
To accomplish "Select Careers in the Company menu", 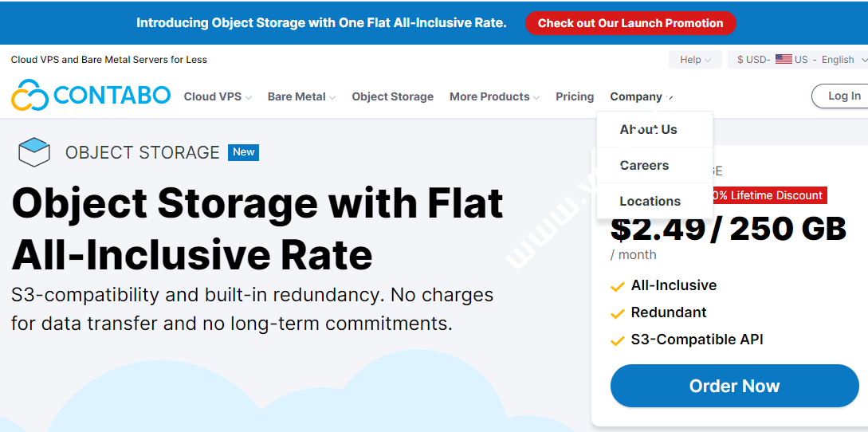I will pos(644,165).
